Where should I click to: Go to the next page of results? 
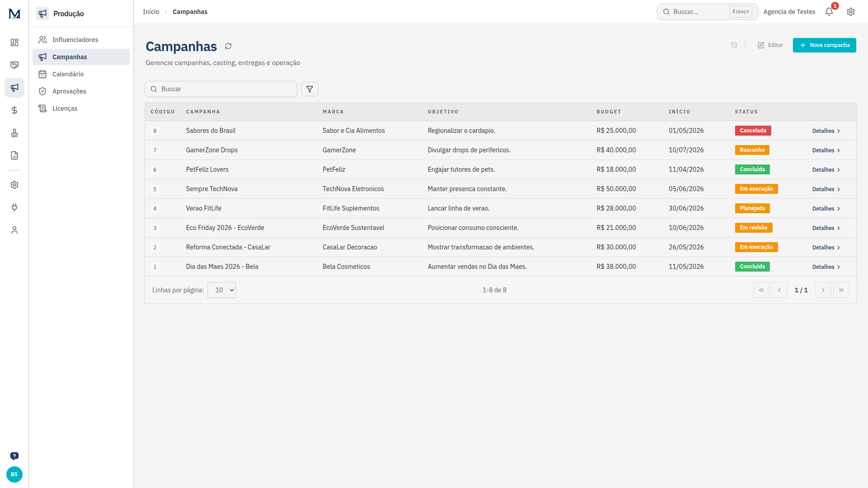pyautogui.click(x=823, y=290)
